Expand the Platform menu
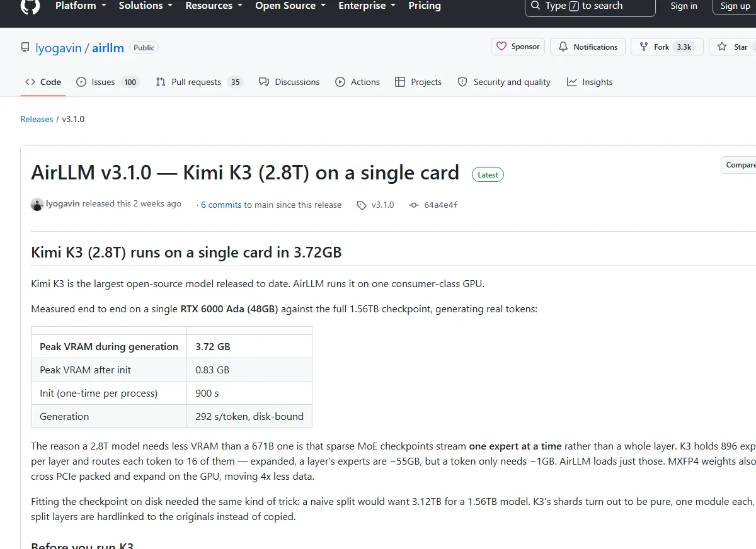 pyautogui.click(x=81, y=6)
